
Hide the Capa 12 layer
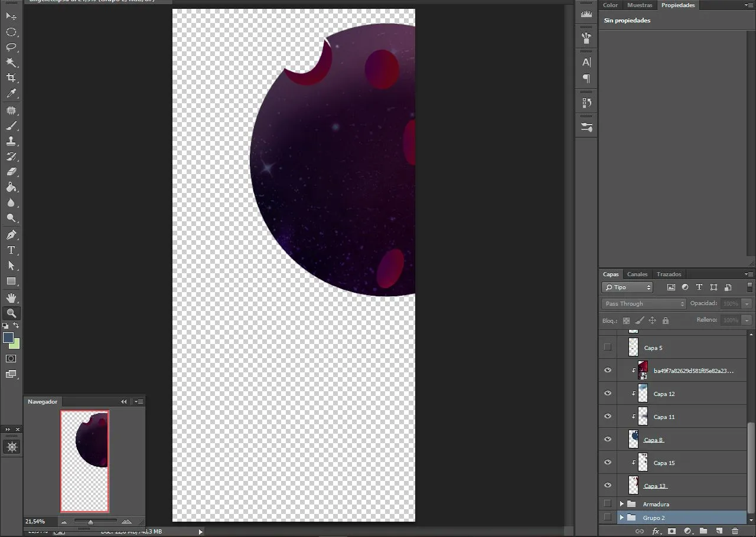tap(607, 394)
